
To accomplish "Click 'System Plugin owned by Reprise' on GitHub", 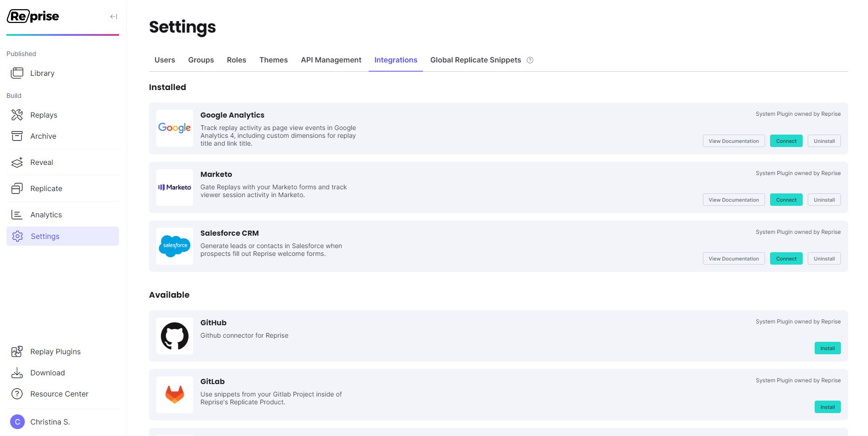I will coord(798,322).
